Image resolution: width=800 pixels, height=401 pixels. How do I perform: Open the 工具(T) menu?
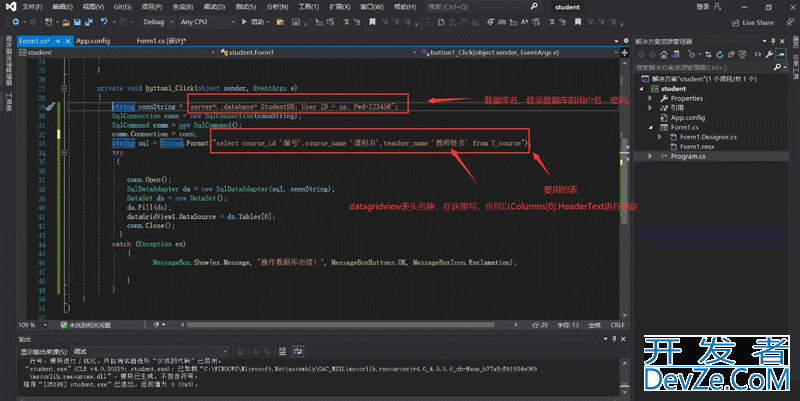[x=308, y=7]
